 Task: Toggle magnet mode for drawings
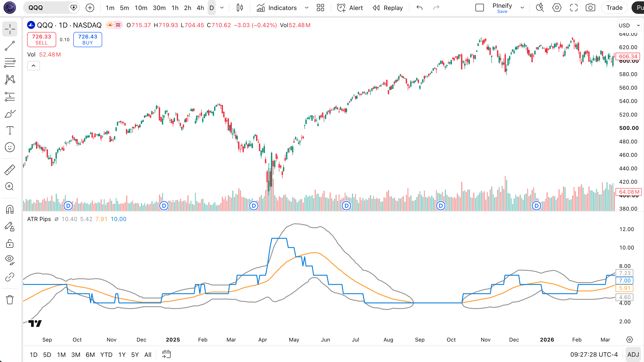pos(10,209)
